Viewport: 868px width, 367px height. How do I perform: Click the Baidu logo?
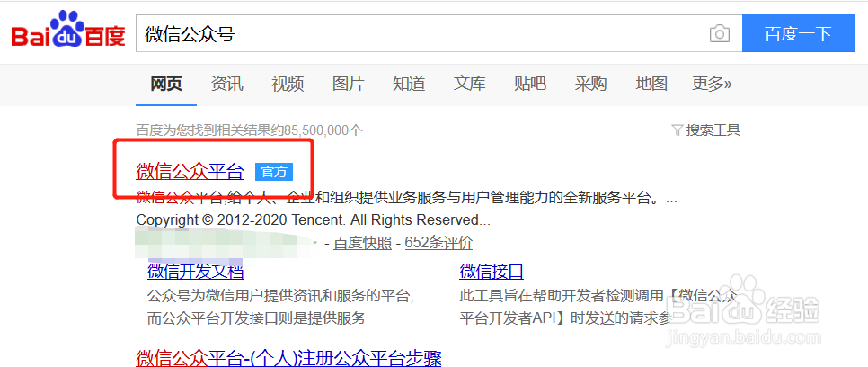click(x=68, y=31)
